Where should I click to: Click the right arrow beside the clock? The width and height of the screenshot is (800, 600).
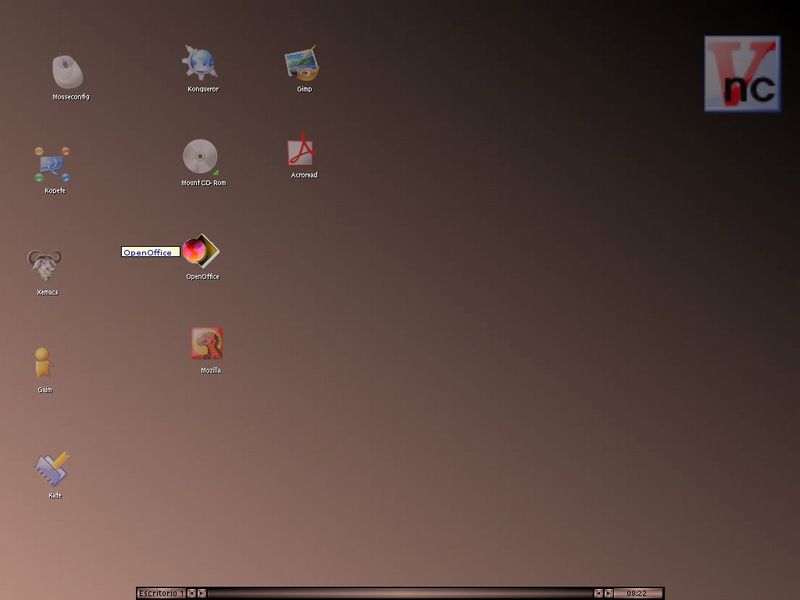coord(609,593)
